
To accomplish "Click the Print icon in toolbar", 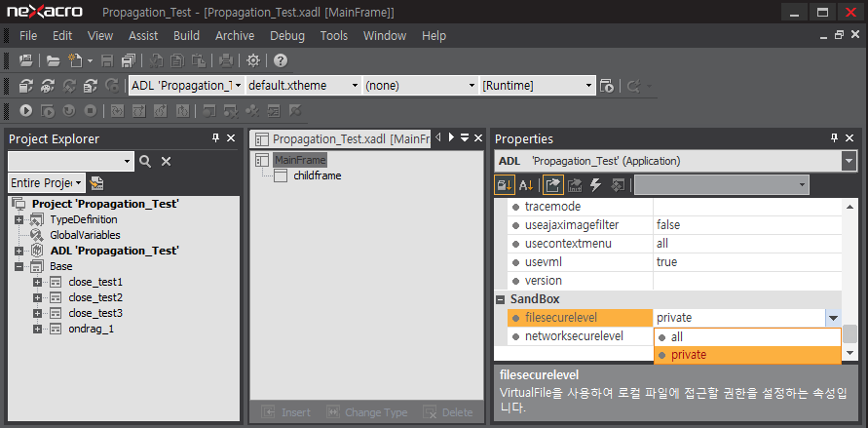I will click(x=225, y=60).
